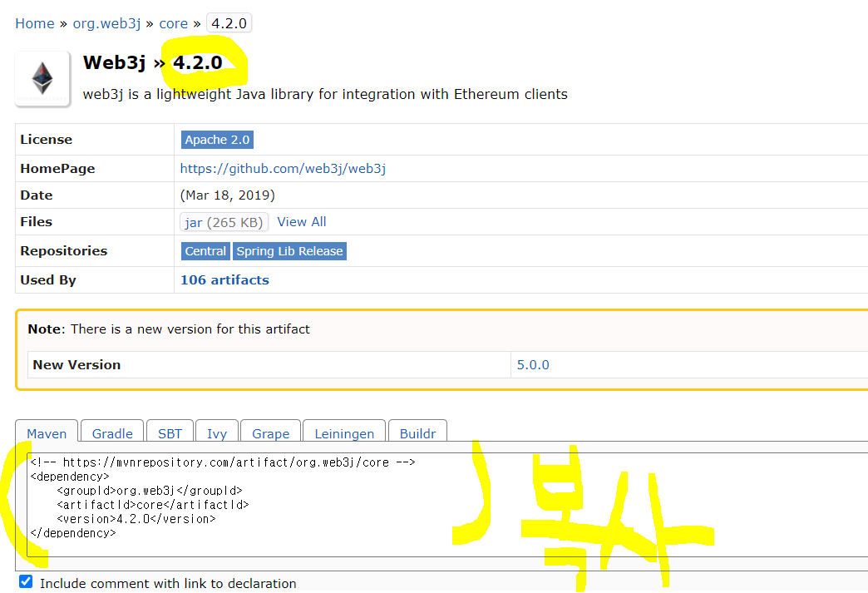Screen dimensions: 868x593
Task: Open core breadcrumb link
Action: [x=173, y=23]
